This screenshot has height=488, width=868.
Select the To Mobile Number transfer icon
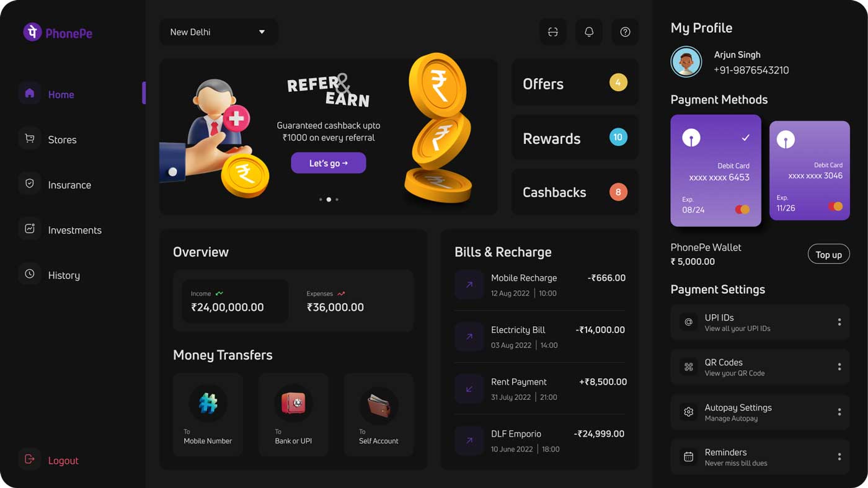[x=208, y=404]
